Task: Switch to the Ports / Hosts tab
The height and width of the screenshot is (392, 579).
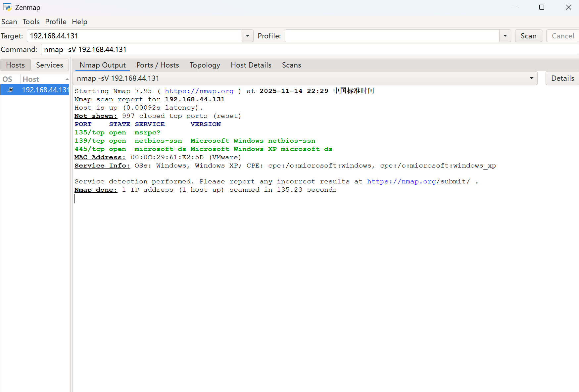Action: pos(158,65)
